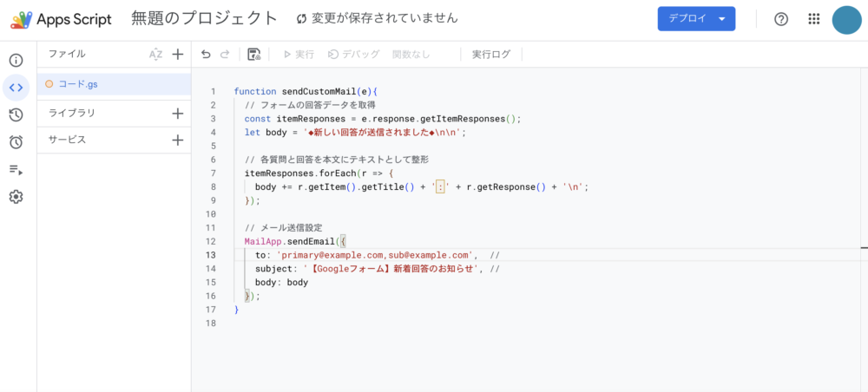
Task: Click the 'primary@example.com,sub@example.com' string
Action: point(374,255)
